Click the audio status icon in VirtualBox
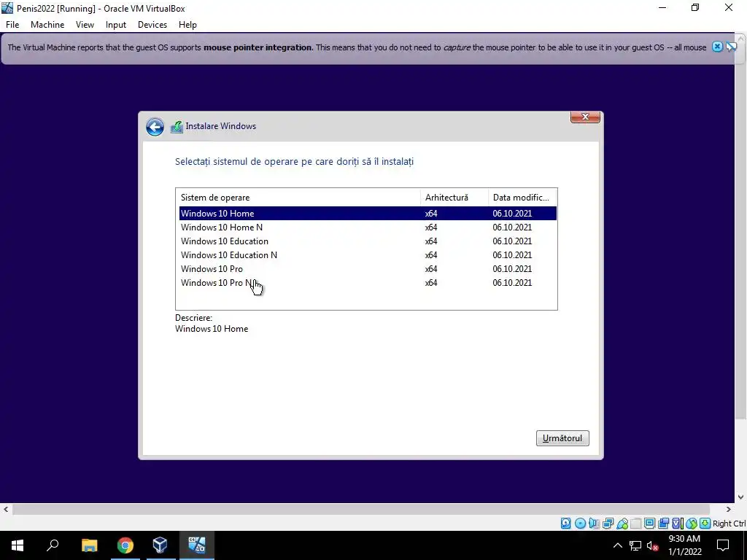 (x=594, y=524)
